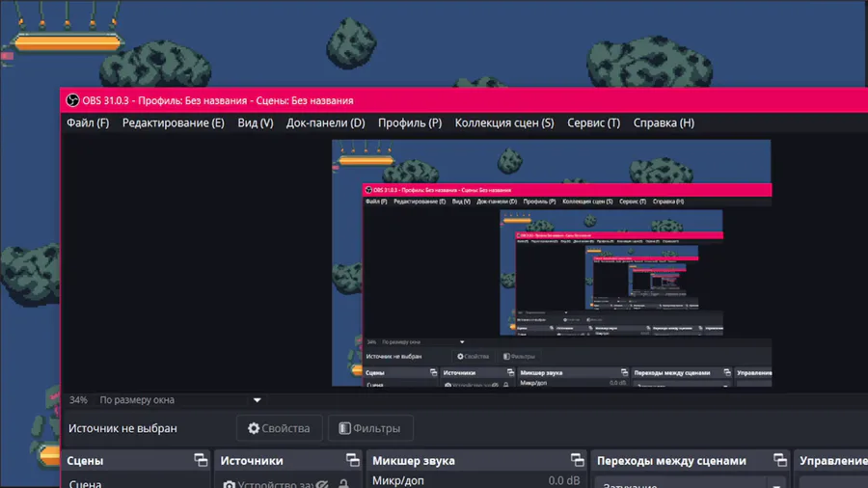Click the OBS preview canvas image
Screen dimensions: 868x488
coord(552,263)
